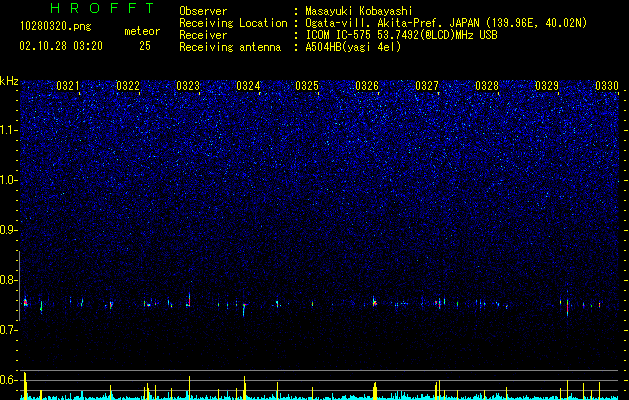Click the 0330 time marker
The image size is (629, 400).
(x=607, y=86)
